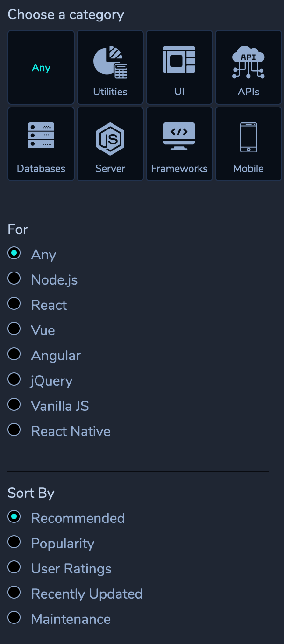Sort by Popularity
284x644 pixels.
tap(14, 542)
